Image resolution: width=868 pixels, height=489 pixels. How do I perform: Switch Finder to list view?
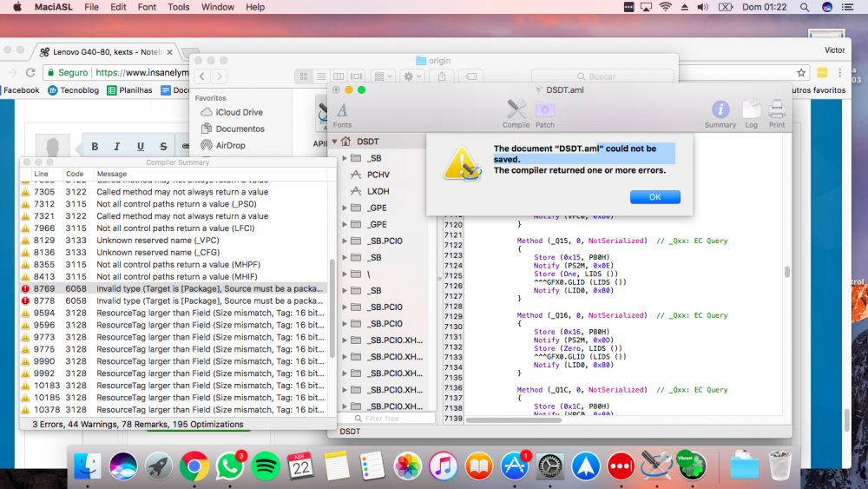[x=321, y=76]
